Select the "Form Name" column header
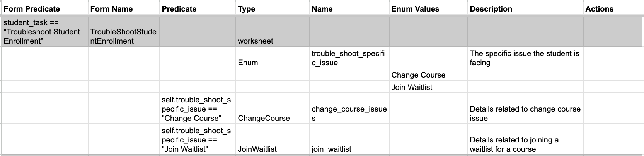 (111, 9)
